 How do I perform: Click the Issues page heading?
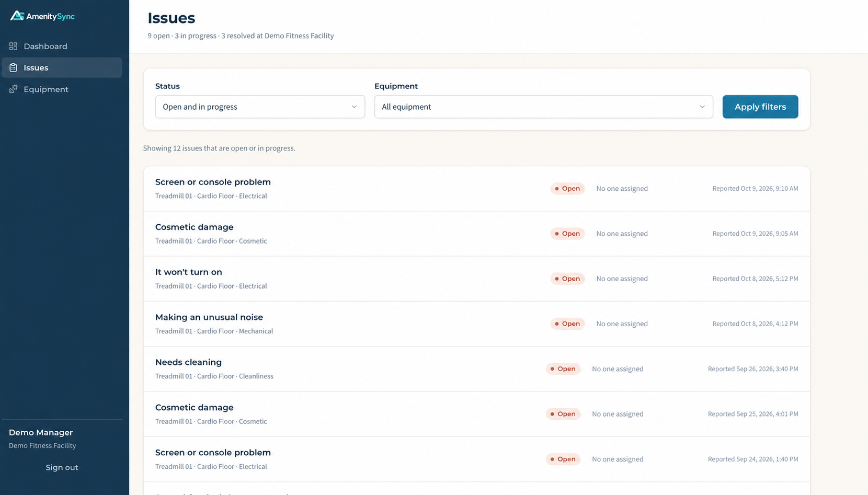tap(171, 18)
